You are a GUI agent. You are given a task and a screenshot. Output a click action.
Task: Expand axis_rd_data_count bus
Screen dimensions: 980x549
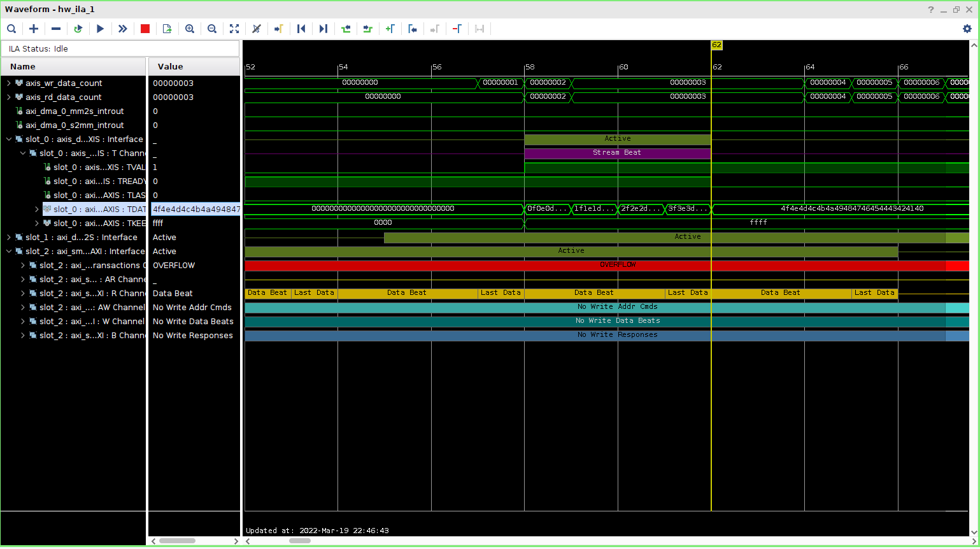point(9,97)
